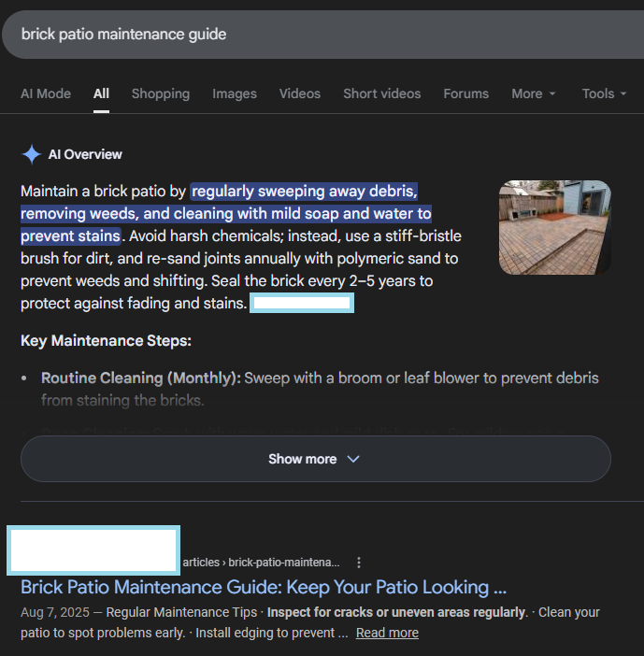Click the Read more link in the snippet
Image resolution: width=644 pixels, height=656 pixels.
pos(387,633)
